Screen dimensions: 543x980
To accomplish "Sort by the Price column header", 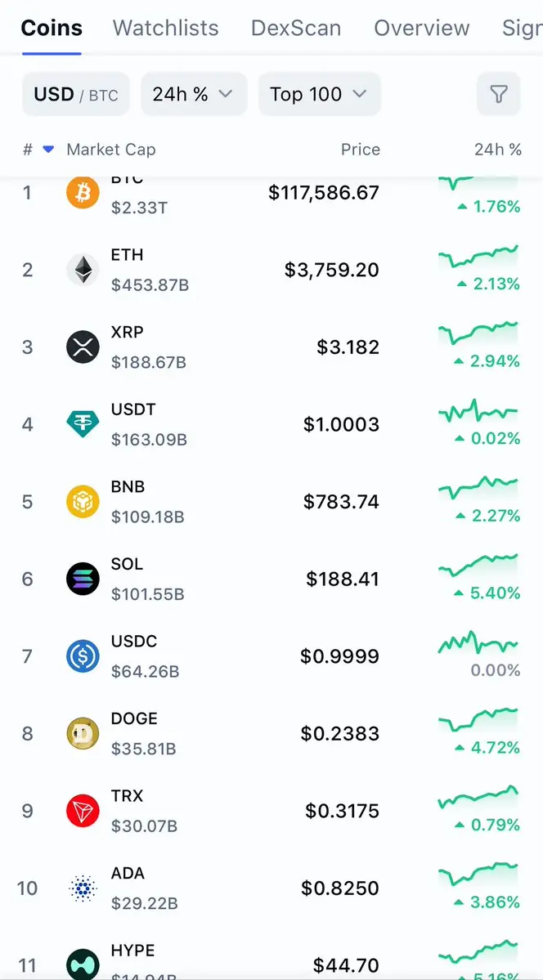I will 361,150.
